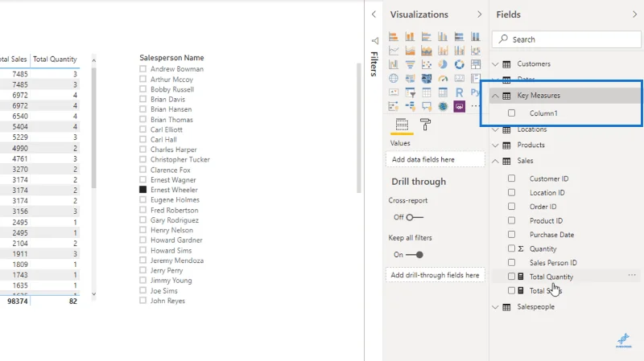
Task: Click the Search box in the Fields pane
Action: click(x=567, y=39)
